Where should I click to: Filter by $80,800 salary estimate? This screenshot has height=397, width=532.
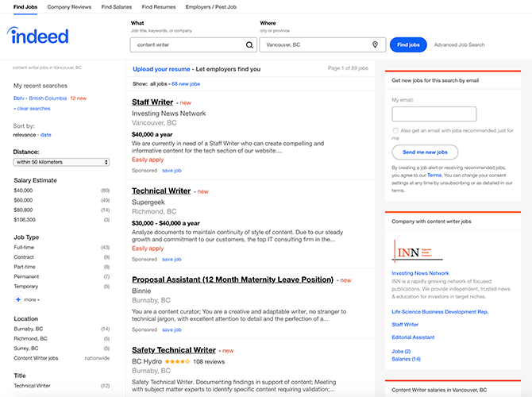23,210
